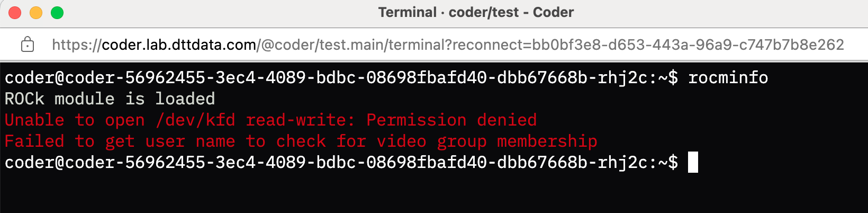868x213 pixels.
Task: Click the blinking terminal cursor block
Action: (693, 162)
